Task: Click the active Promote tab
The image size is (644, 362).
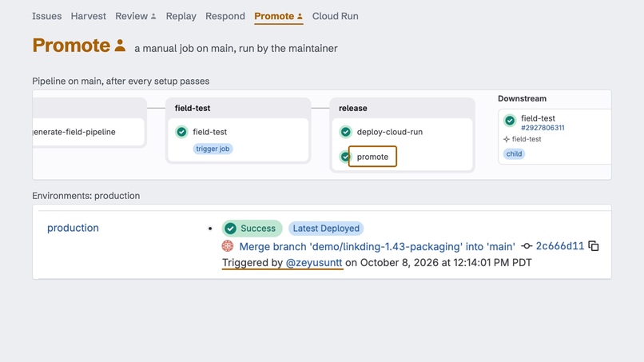Action: point(279,16)
